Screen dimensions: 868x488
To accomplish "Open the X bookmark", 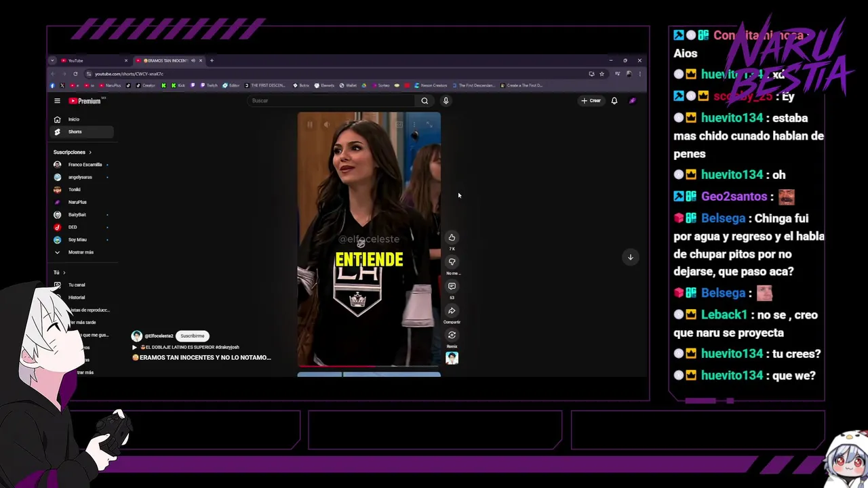I will pos(62,85).
